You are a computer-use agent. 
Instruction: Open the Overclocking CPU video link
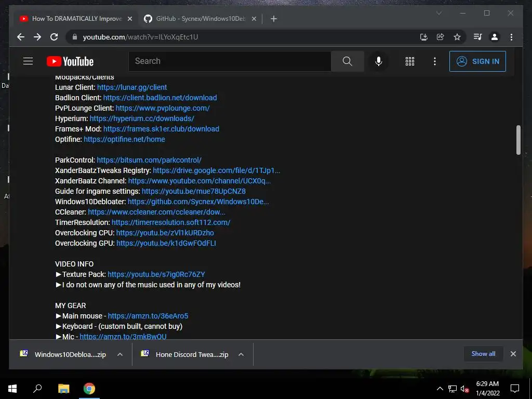tap(165, 233)
